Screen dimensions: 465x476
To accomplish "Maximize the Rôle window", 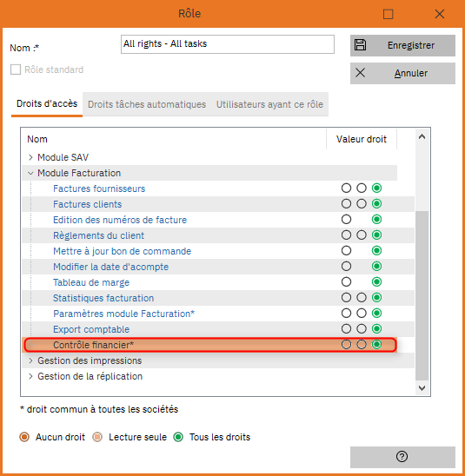I will click(388, 14).
